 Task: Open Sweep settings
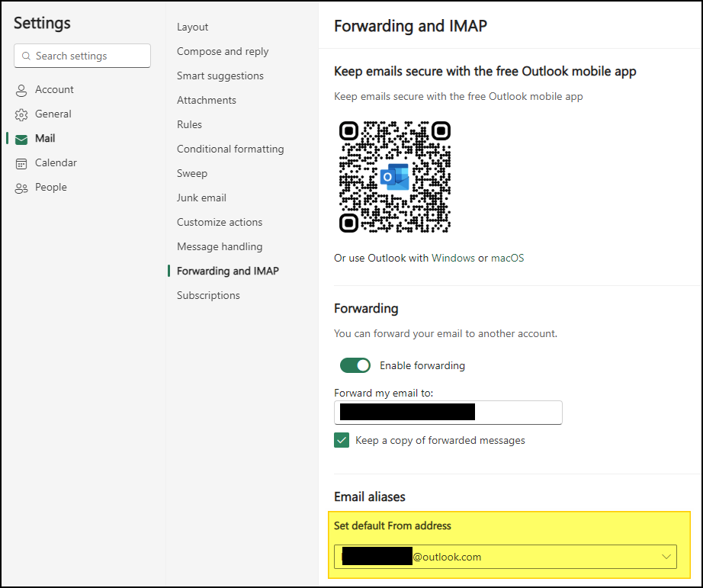pos(192,173)
